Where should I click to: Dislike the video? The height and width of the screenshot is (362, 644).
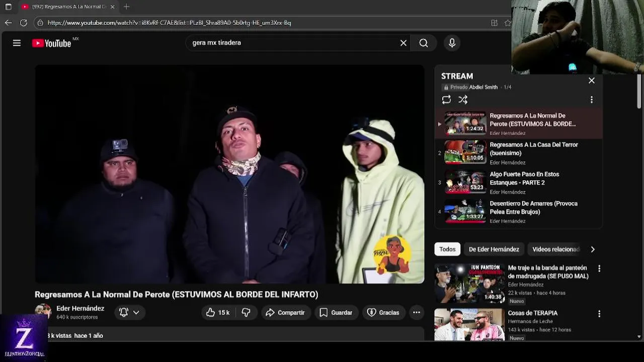(246, 312)
